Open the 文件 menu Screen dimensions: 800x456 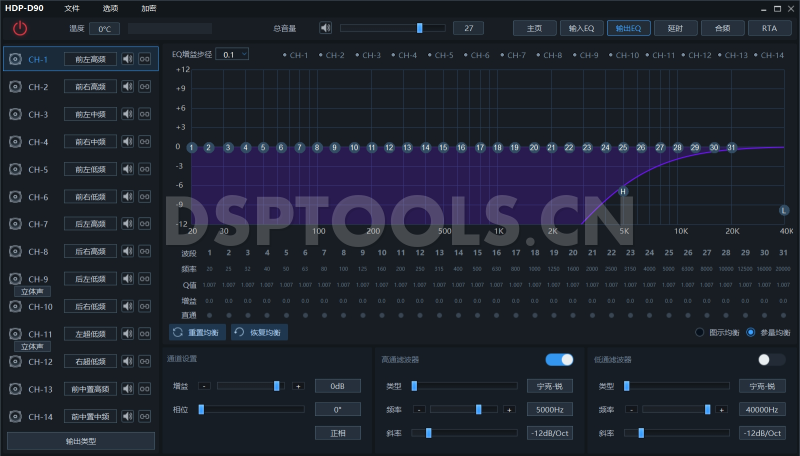point(72,8)
